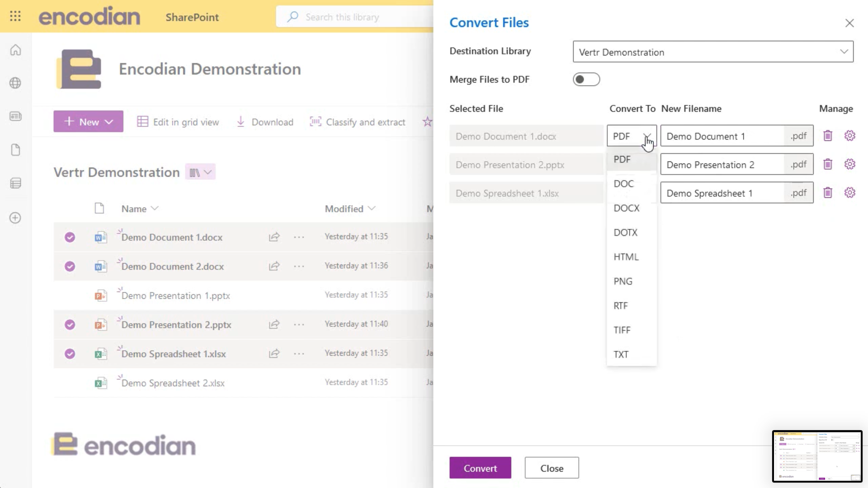The width and height of the screenshot is (868, 488).
Task: Deselect Demo Document 2.docx checkmark
Action: coord(70,266)
